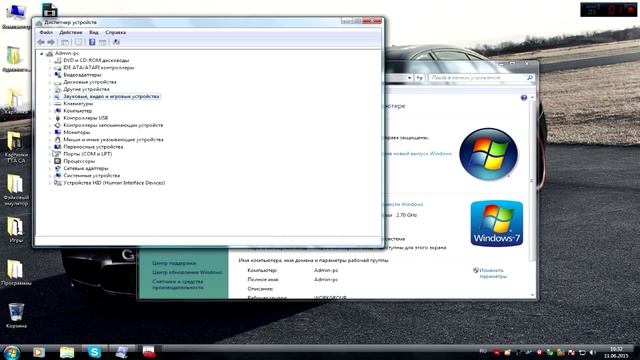640x360 pixels.
Task: Expand the Другие устройства category
Action: click(50, 89)
